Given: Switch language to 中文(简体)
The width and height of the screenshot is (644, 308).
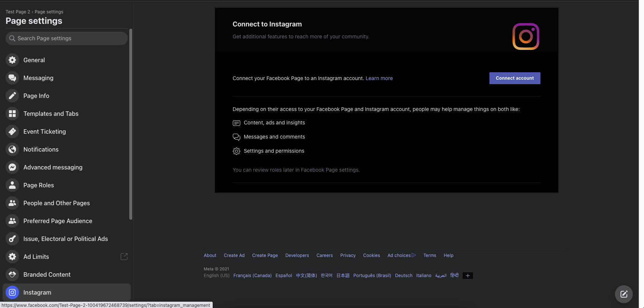Looking at the screenshot, I should (307, 276).
